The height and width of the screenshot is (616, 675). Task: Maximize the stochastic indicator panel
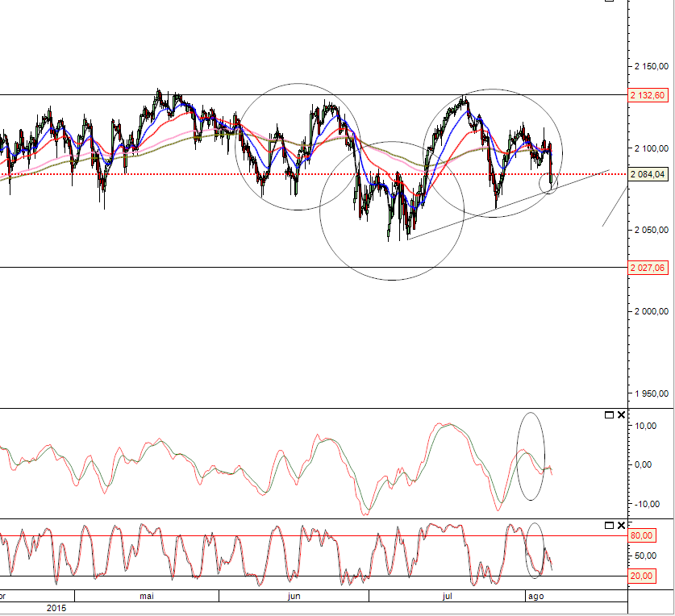pyautogui.click(x=609, y=525)
